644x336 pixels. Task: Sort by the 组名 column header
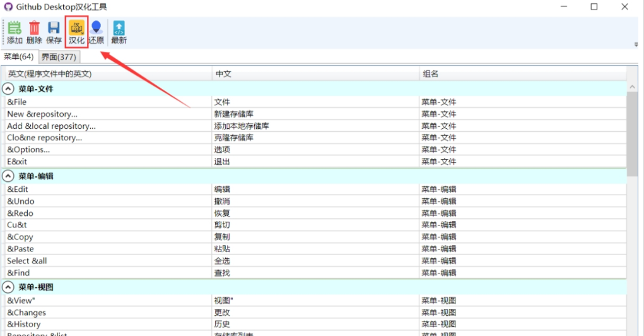click(523, 74)
